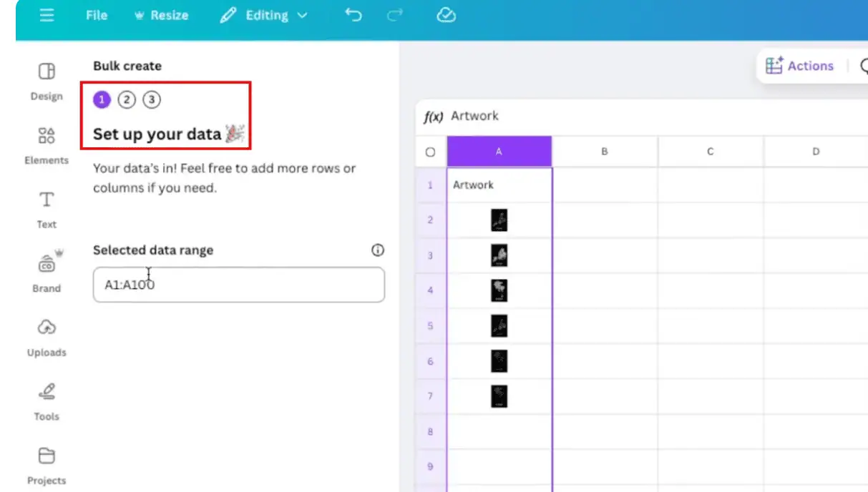
Task: Open the Brand kit panel
Action: 47,271
